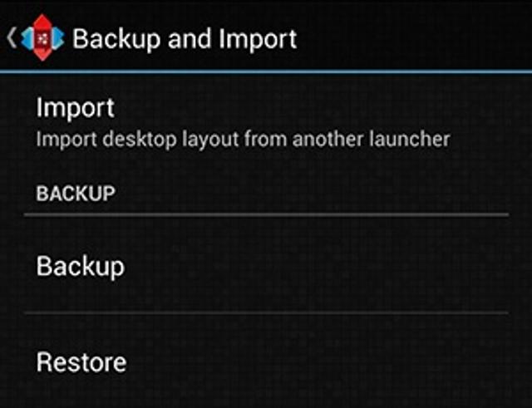Click the divider line below BACKUP header
The height and width of the screenshot is (408, 532).
point(266,215)
